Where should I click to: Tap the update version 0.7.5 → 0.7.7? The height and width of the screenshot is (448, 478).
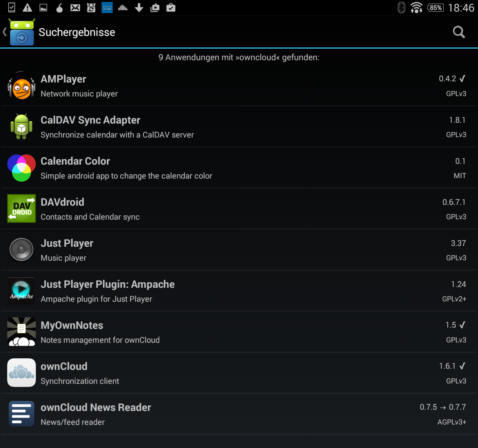pyautogui.click(x=443, y=407)
